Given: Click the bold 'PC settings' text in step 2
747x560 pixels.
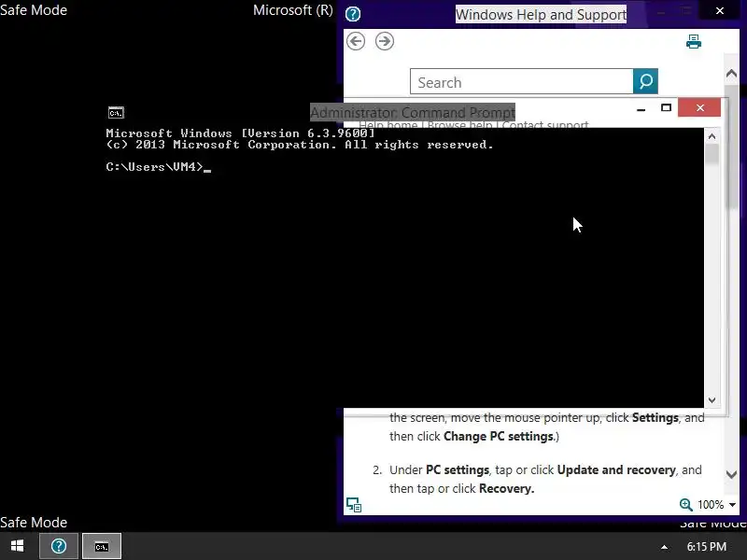Looking at the screenshot, I should pos(458,470).
